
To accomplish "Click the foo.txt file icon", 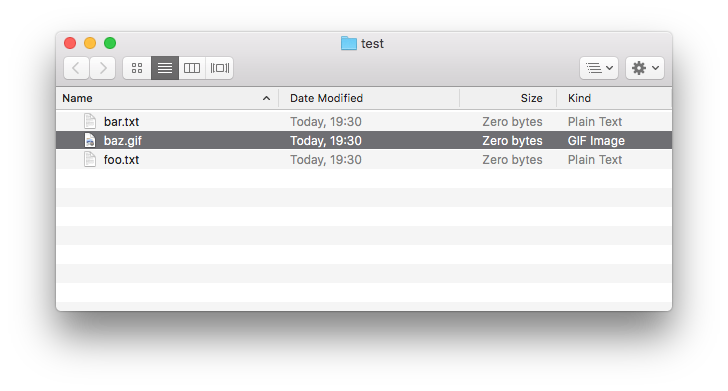I will [x=90, y=159].
